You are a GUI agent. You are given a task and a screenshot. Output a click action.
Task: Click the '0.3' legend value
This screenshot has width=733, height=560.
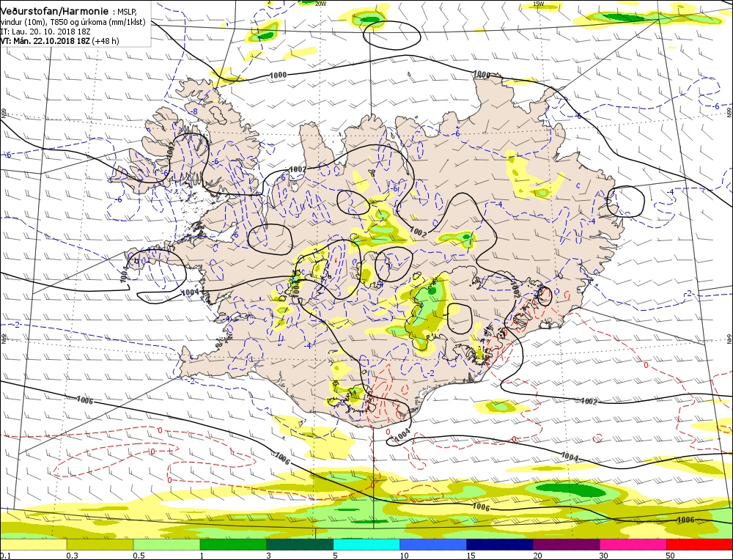(x=71, y=556)
